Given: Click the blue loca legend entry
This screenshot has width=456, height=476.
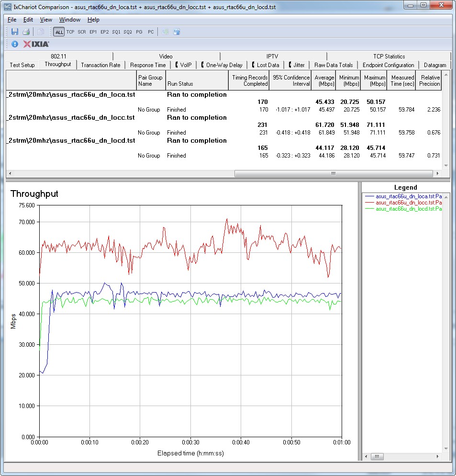Looking at the screenshot, I should [x=403, y=196].
